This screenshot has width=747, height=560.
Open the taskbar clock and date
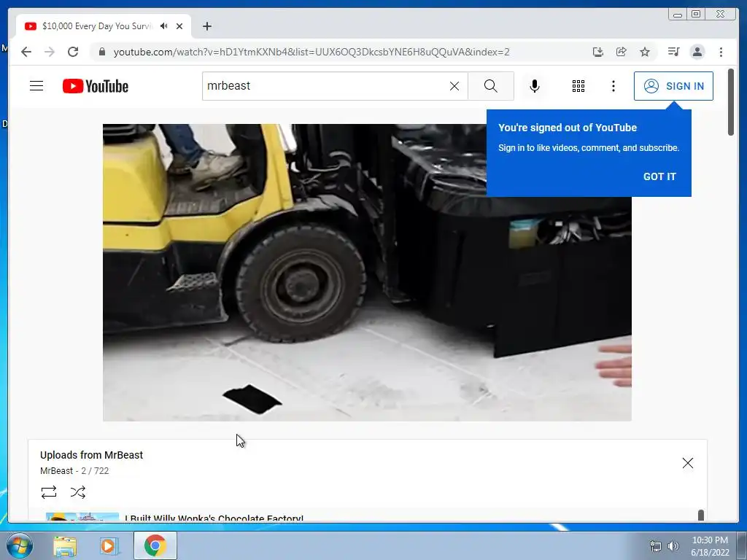tap(710, 546)
